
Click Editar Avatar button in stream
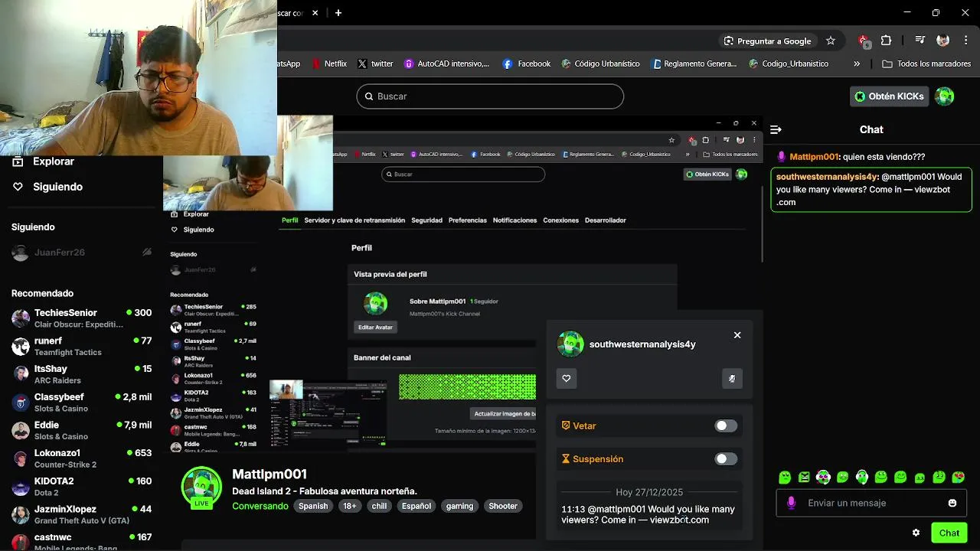[375, 327]
